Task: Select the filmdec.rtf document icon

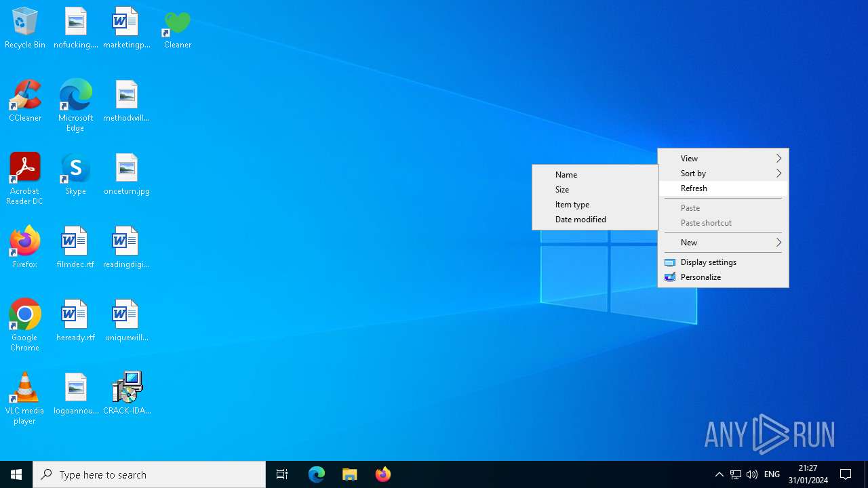Action: coord(76,248)
